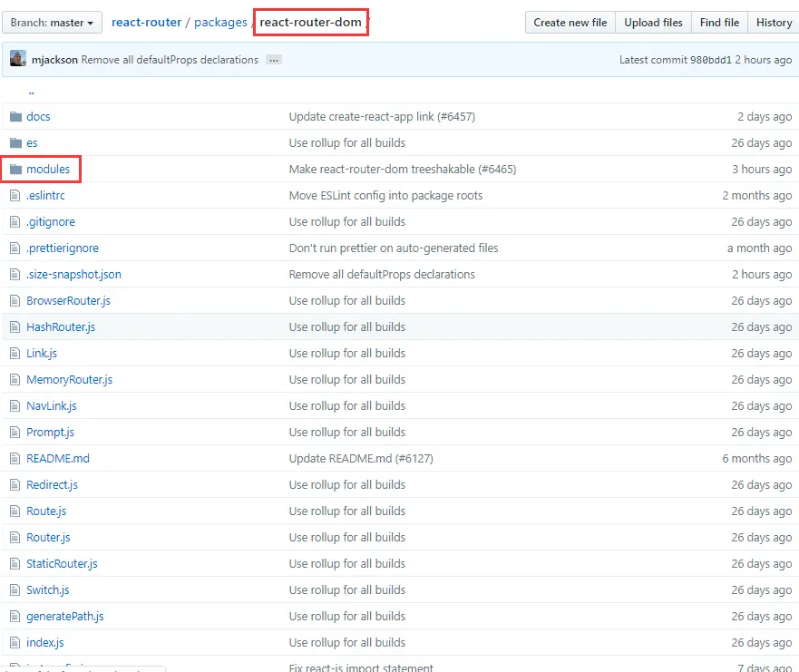This screenshot has width=799, height=672.
Task: Click the Route.js file icon
Action: coord(15,511)
